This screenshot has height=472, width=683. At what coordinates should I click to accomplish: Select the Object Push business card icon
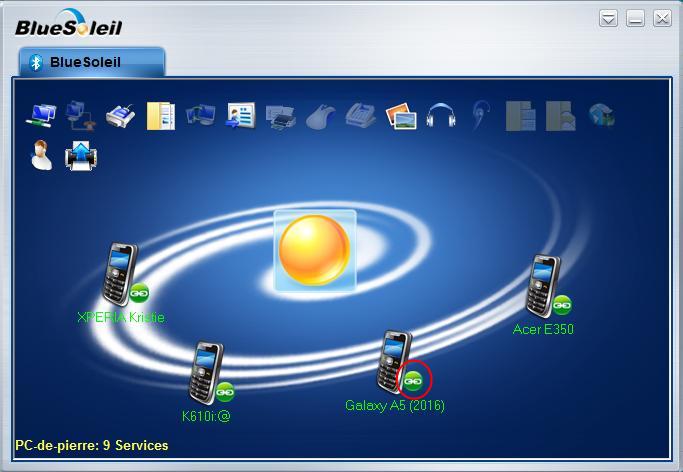[241, 115]
